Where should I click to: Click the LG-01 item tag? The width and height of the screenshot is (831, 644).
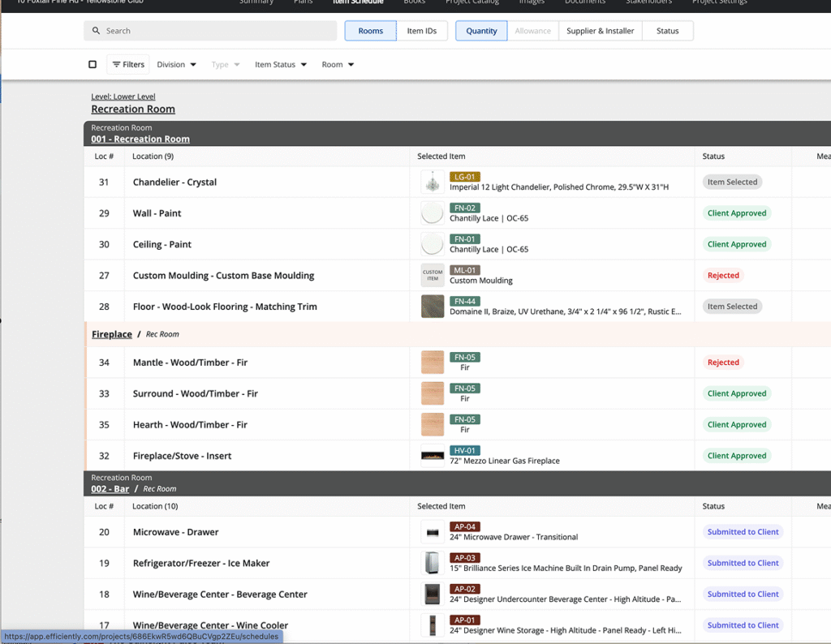click(465, 177)
